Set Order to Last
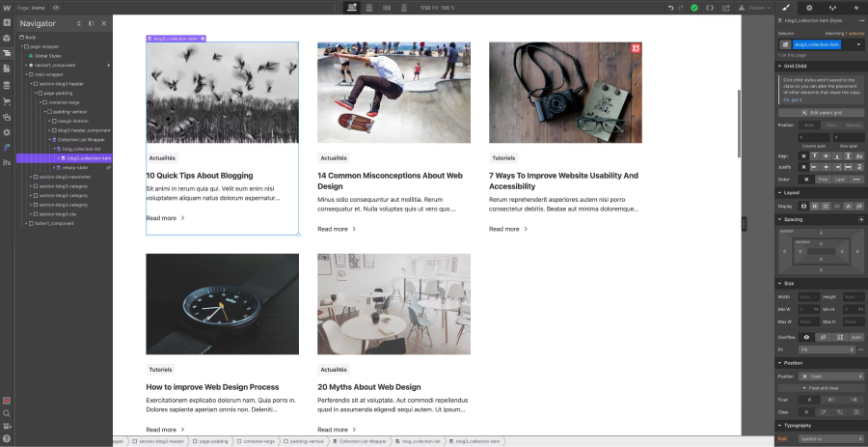Screen dimensions: 868x447 tap(840, 180)
